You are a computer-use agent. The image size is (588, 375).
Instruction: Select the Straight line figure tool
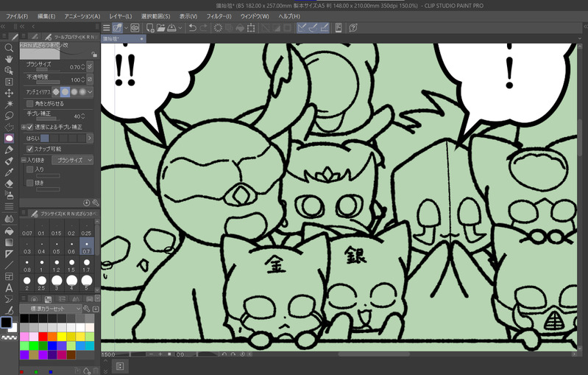(9, 265)
